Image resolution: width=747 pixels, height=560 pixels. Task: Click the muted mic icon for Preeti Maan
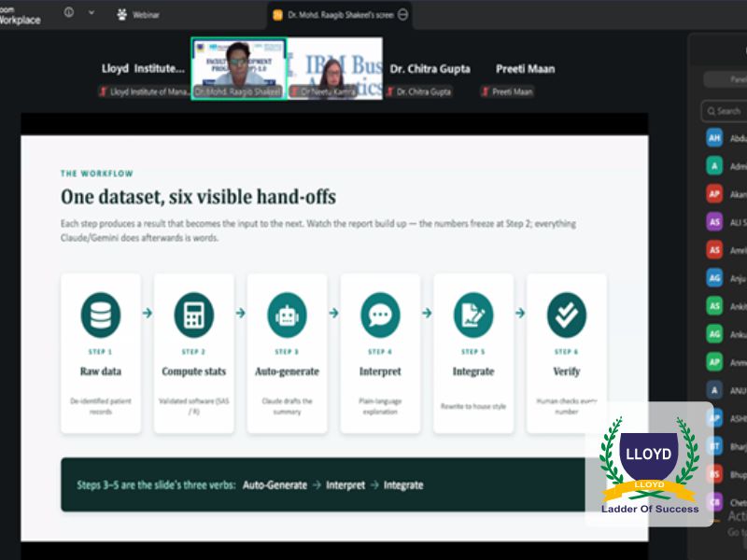[486, 91]
